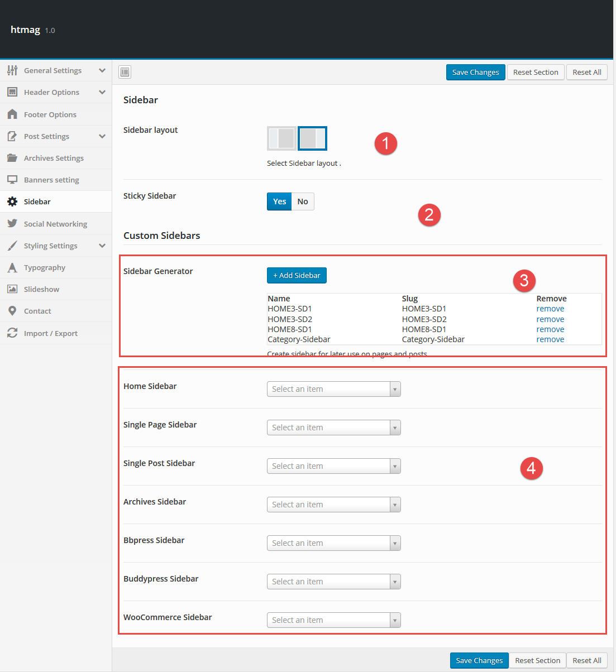This screenshot has width=616, height=672.
Task: Click the Archives Settings folder icon
Action: click(12, 158)
